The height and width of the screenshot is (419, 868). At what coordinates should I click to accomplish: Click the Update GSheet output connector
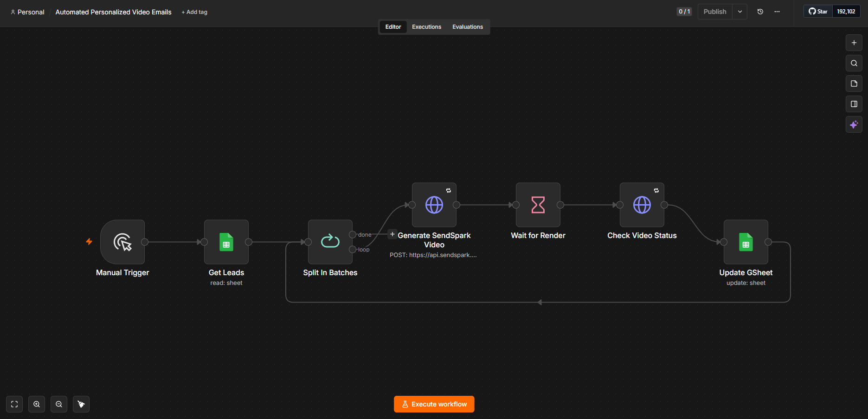(768, 242)
